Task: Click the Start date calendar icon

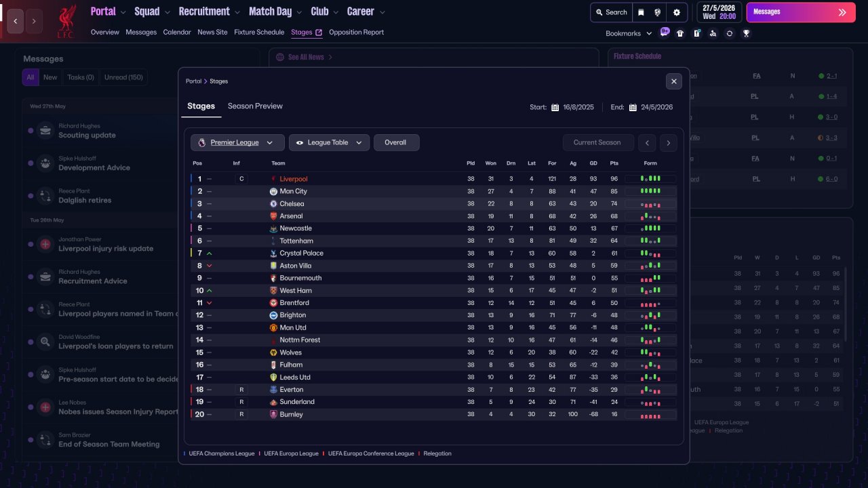Action: click(555, 107)
